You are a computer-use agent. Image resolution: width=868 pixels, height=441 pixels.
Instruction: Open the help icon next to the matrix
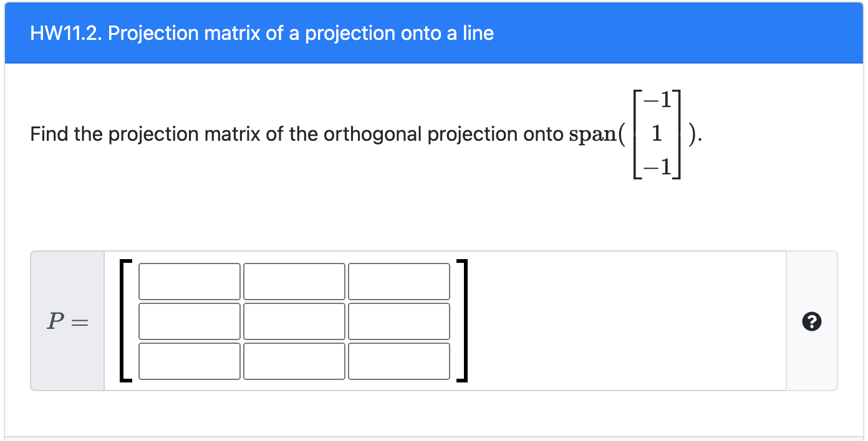[x=812, y=321]
